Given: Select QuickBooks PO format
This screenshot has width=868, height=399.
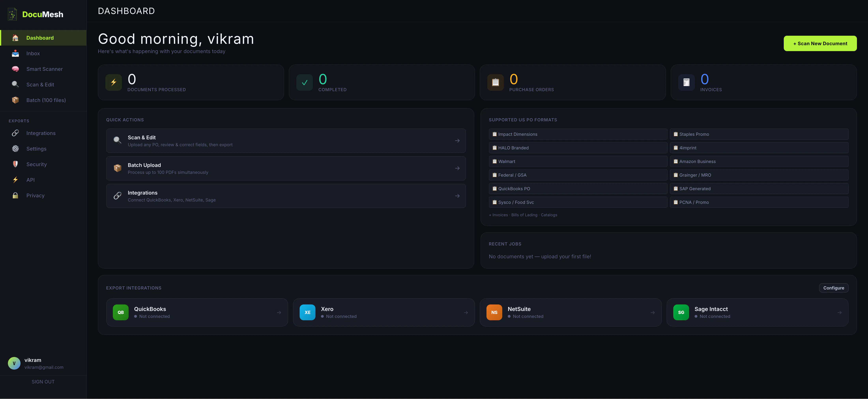Looking at the screenshot, I should coord(578,189).
